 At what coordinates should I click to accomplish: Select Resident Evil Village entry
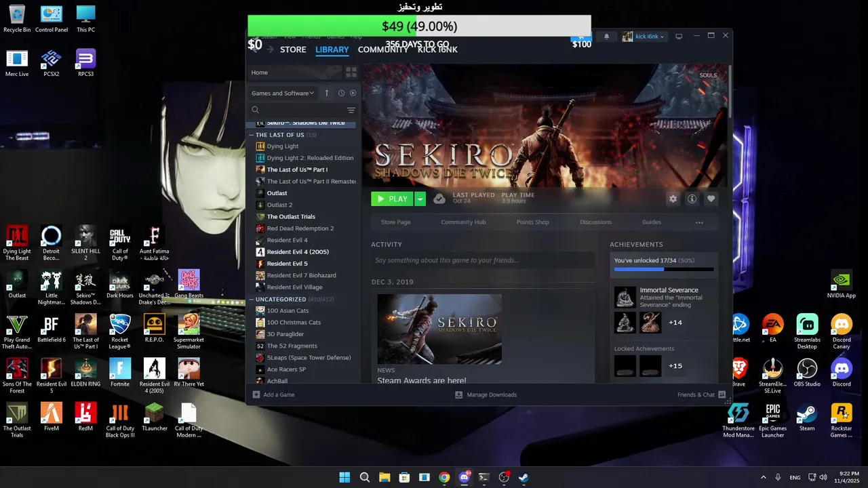pos(294,287)
